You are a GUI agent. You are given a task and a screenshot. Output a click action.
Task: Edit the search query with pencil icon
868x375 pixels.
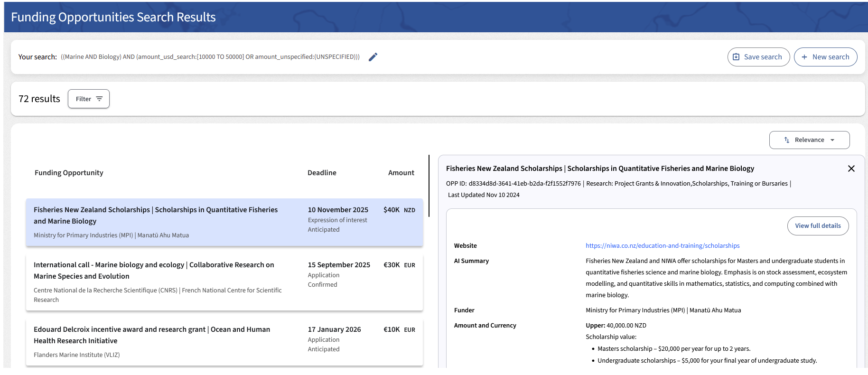pos(373,57)
